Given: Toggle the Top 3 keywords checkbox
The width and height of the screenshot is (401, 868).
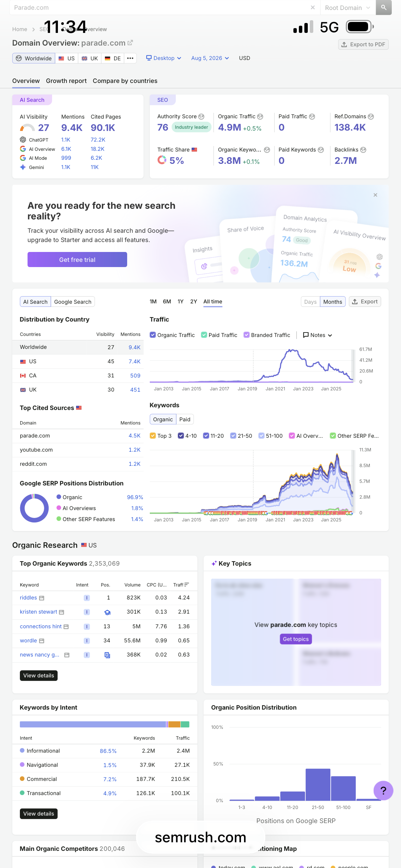Looking at the screenshot, I should (153, 436).
